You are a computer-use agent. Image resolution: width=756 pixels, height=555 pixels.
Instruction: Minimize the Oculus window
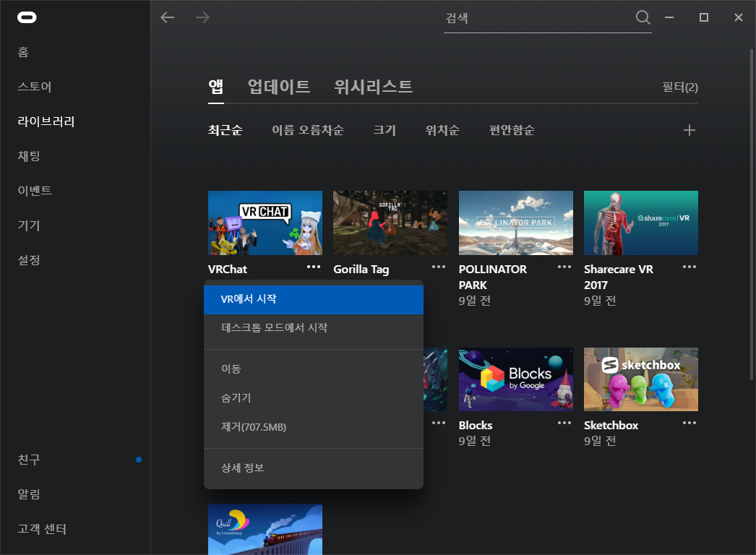tap(669, 17)
